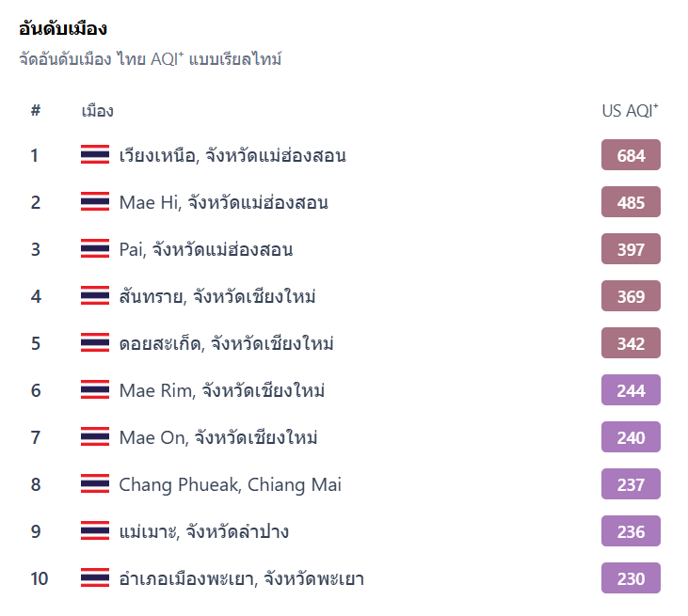
Task: Go to Pai, แม่ฮ่องสอน city page
Action: (205, 249)
